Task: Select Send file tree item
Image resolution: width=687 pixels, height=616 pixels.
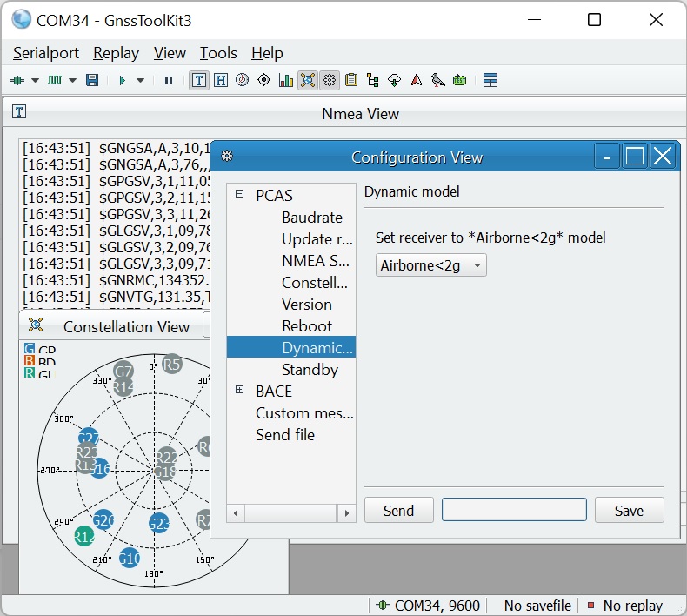Action: 285,435
